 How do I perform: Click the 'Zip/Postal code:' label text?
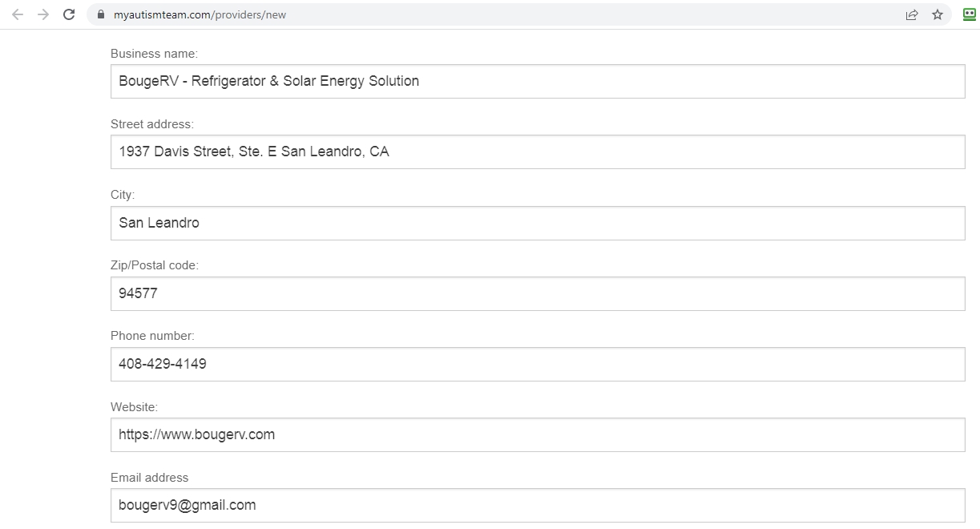[155, 265]
